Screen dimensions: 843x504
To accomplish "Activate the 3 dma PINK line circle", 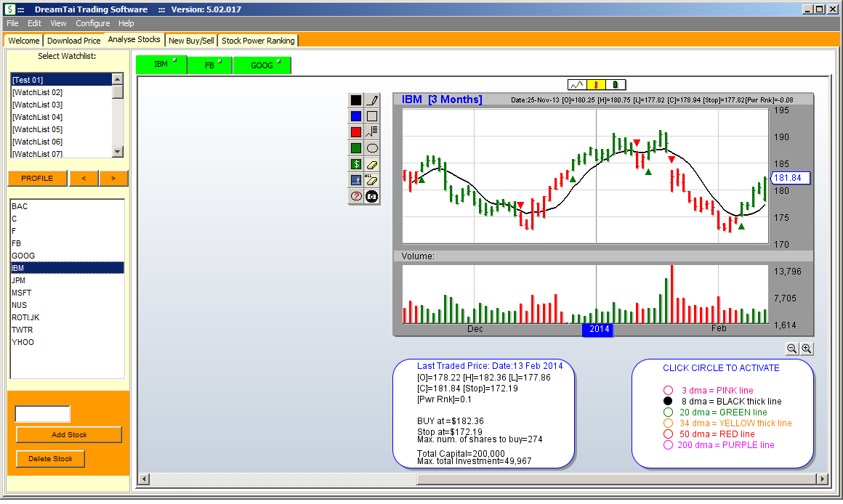I will point(669,391).
